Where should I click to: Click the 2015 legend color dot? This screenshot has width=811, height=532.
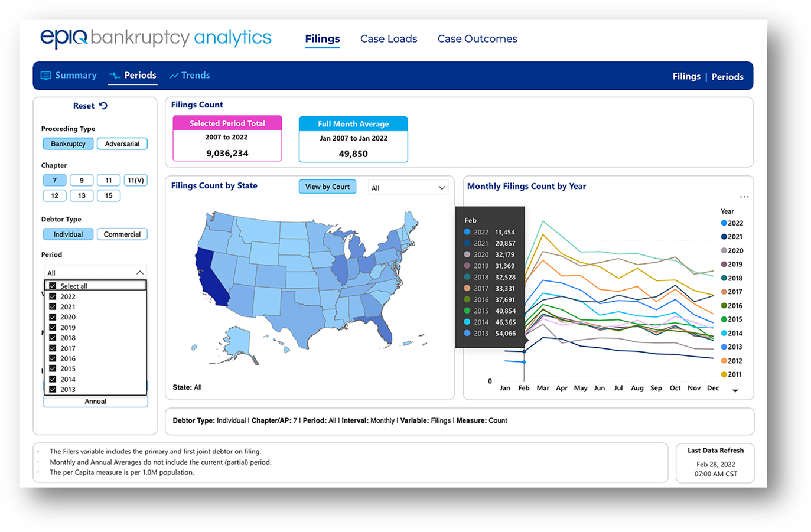[724, 319]
